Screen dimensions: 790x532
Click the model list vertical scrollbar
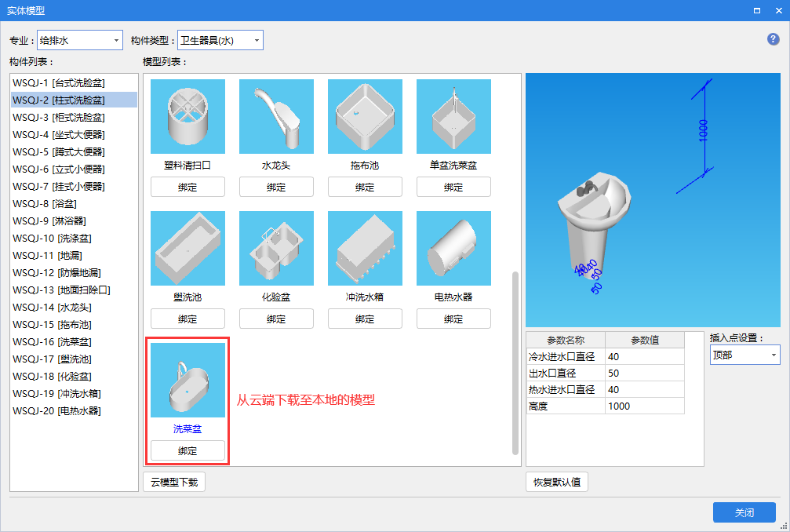[x=515, y=361]
